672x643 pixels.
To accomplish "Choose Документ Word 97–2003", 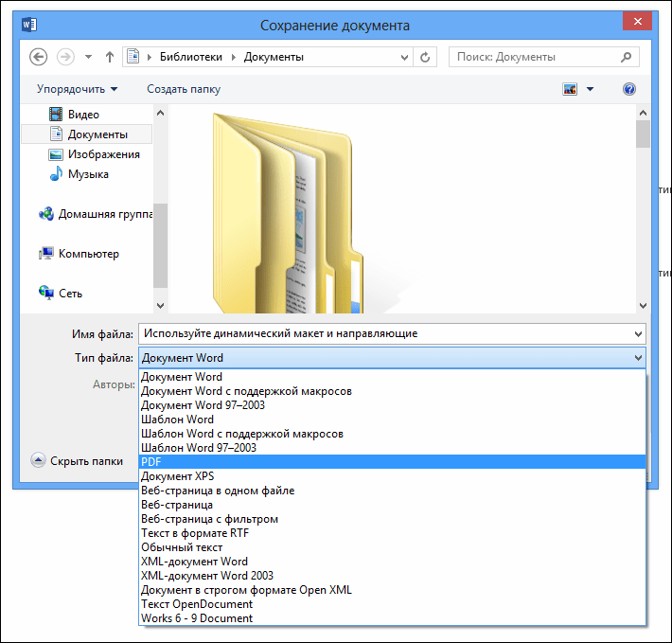I will click(392, 405).
